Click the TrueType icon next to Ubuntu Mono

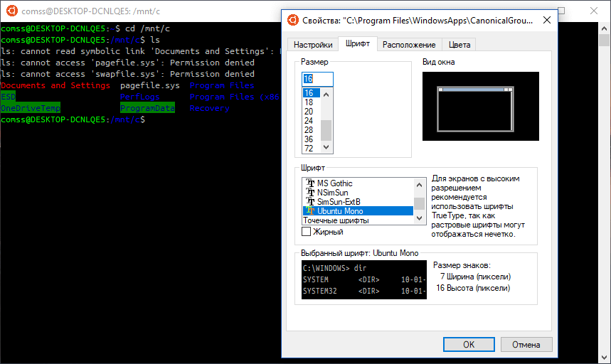(x=310, y=210)
